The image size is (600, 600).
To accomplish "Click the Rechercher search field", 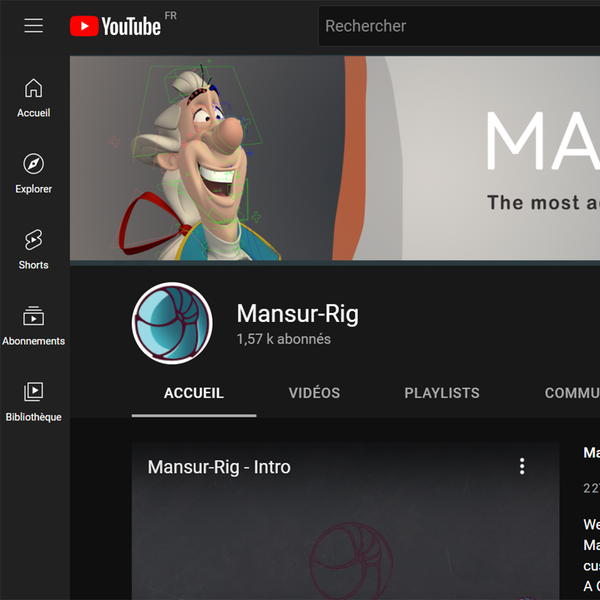I will click(459, 26).
